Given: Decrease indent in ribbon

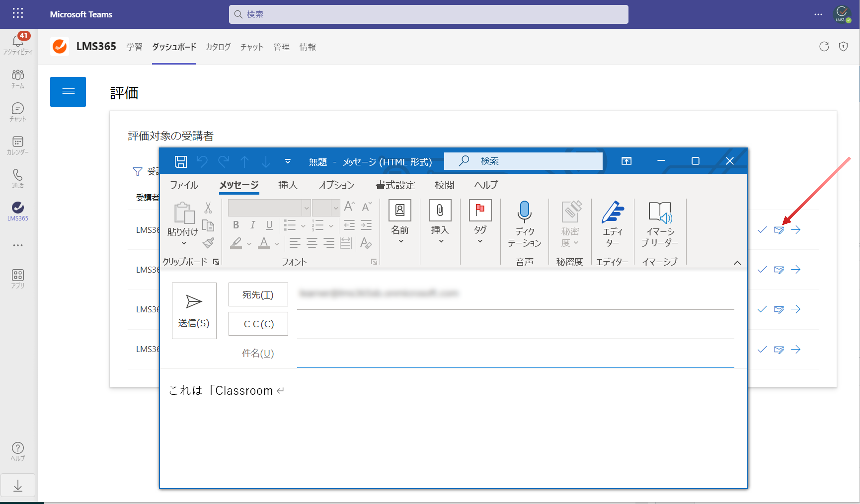Looking at the screenshot, I should click(x=349, y=225).
